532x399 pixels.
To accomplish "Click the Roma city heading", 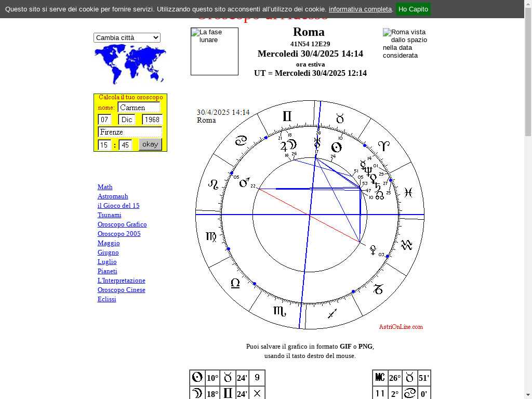I will pos(309,32).
